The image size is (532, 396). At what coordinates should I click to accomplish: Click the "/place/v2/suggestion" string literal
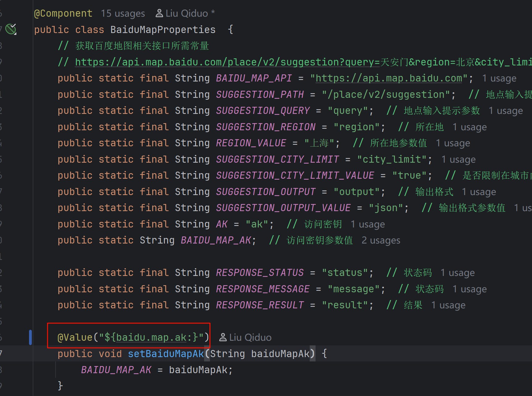(386, 94)
